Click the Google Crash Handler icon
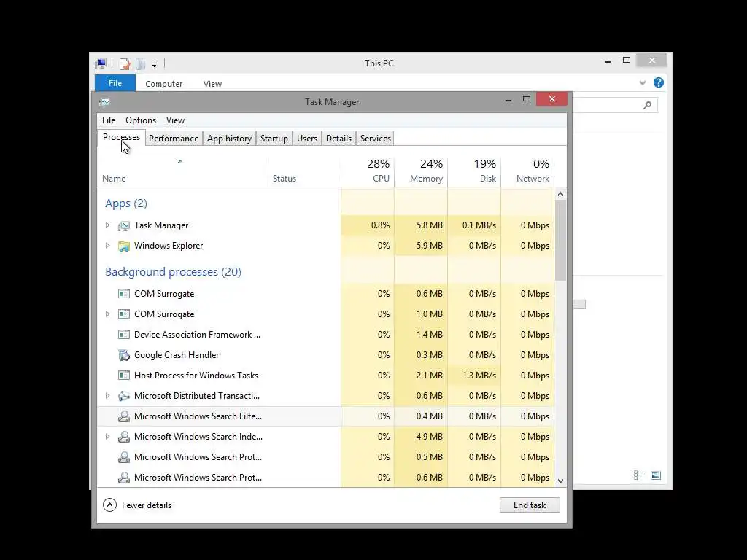The image size is (747, 560). [x=124, y=355]
